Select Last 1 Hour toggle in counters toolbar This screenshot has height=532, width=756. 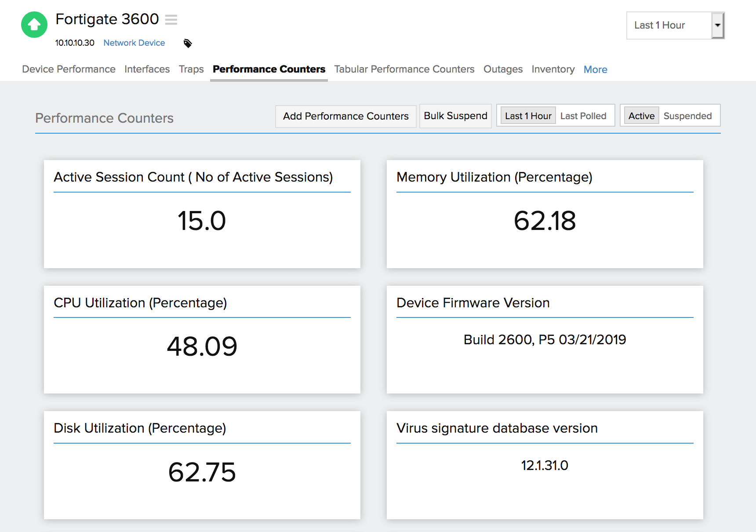pos(528,116)
